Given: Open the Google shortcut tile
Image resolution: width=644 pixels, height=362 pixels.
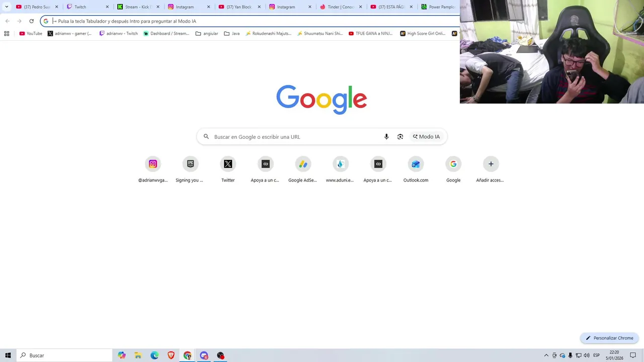Looking at the screenshot, I should coord(453,170).
